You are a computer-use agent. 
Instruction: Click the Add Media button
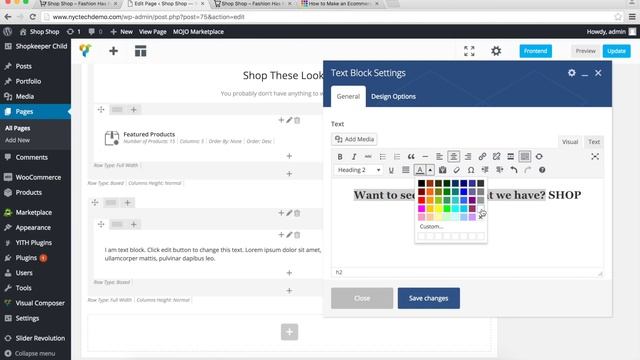[354, 140]
